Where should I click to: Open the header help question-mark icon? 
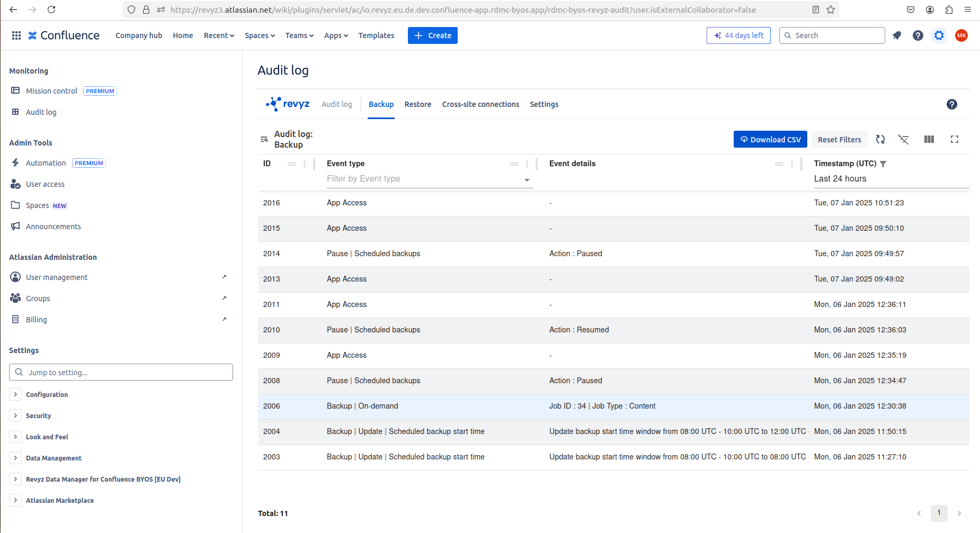tap(918, 35)
